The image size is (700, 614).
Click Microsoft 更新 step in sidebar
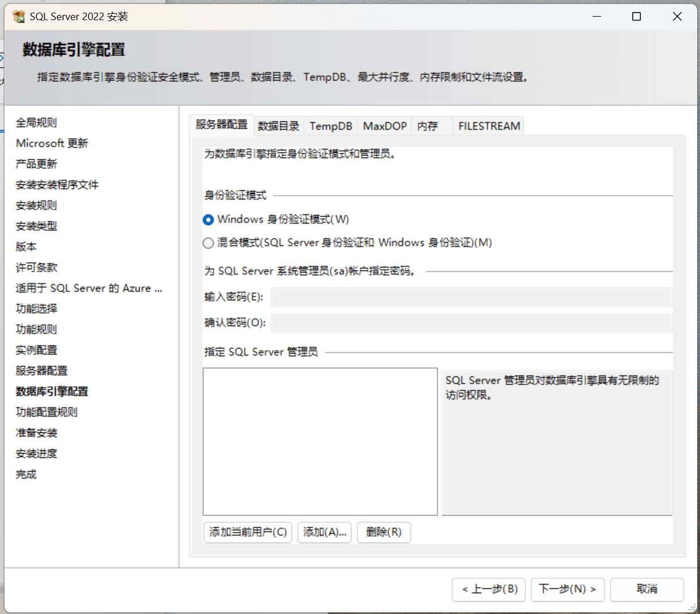(52, 143)
